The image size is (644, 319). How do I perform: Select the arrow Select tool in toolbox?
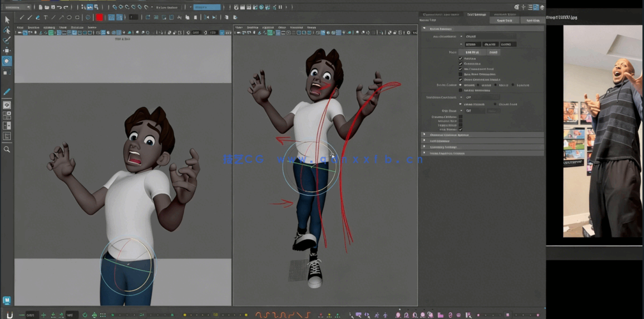tap(7, 19)
